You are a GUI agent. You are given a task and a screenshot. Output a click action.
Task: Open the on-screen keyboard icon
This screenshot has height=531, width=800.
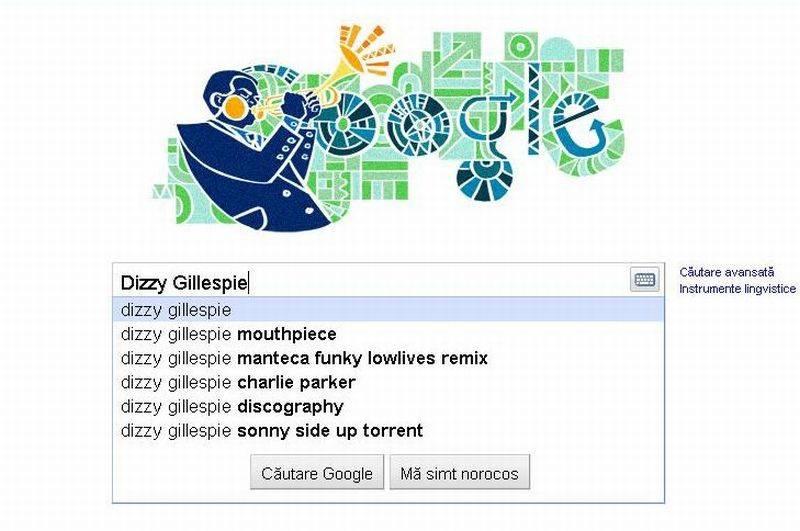(645, 280)
